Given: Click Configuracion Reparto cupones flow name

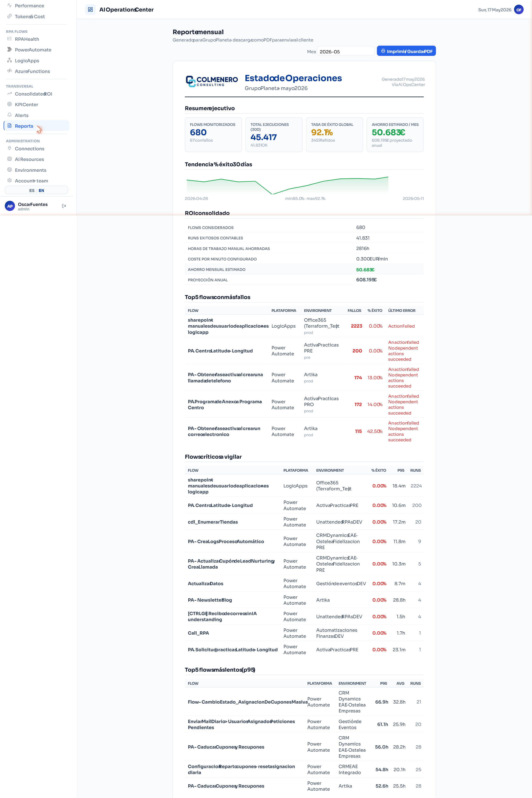Looking at the screenshot, I should (x=241, y=769).
